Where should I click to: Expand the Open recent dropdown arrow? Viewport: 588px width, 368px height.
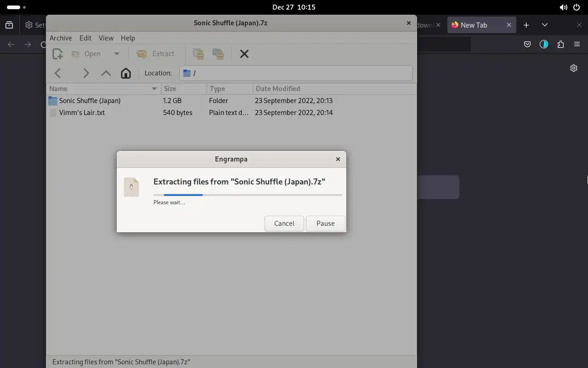[x=116, y=54]
